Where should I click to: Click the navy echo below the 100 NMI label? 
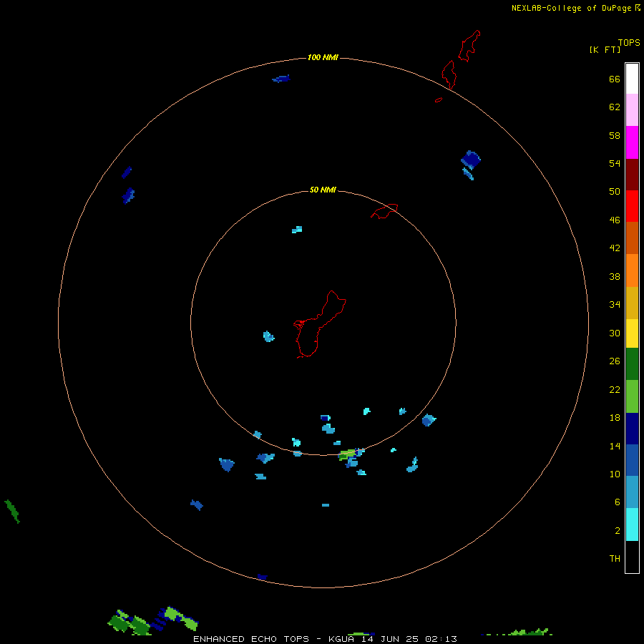(x=281, y=79)
